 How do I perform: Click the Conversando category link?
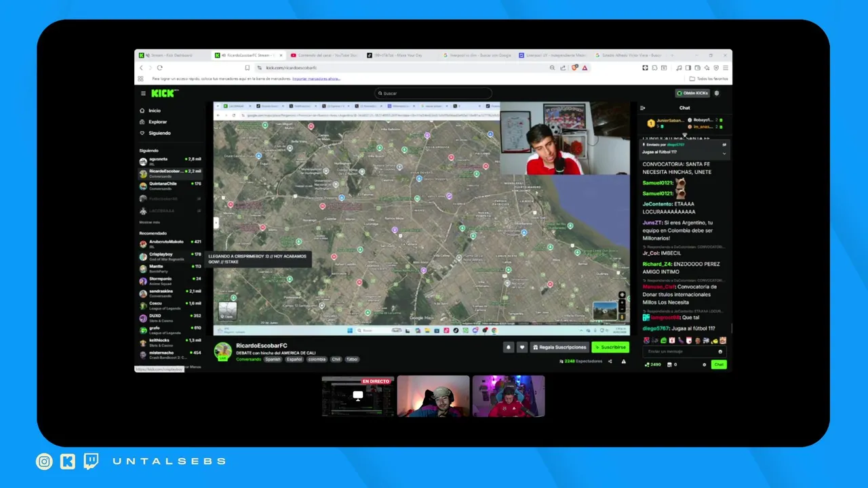pyautogui.click(x=248, y=359)
